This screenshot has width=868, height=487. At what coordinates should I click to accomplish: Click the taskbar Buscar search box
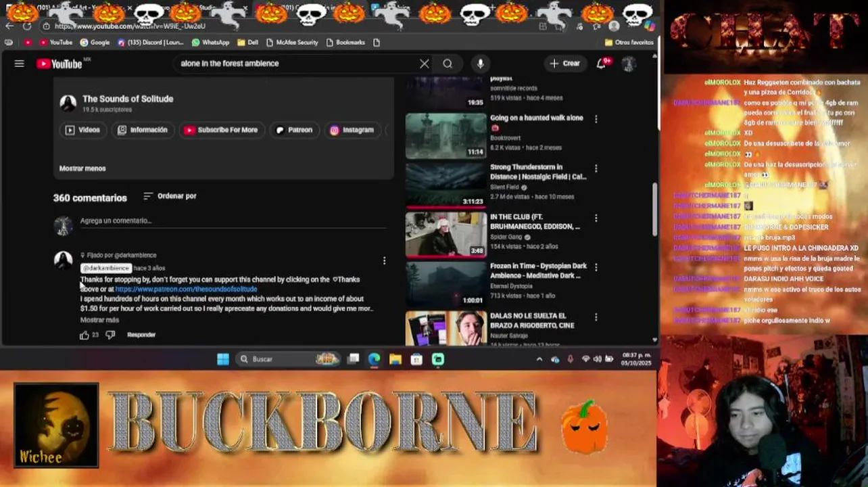click(x=289, y=359)
